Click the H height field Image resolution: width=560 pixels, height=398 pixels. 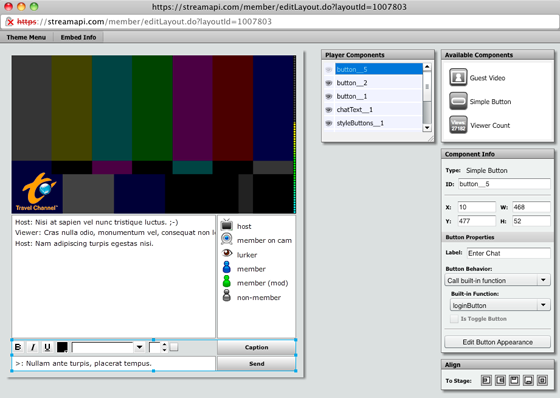[531, 221]
